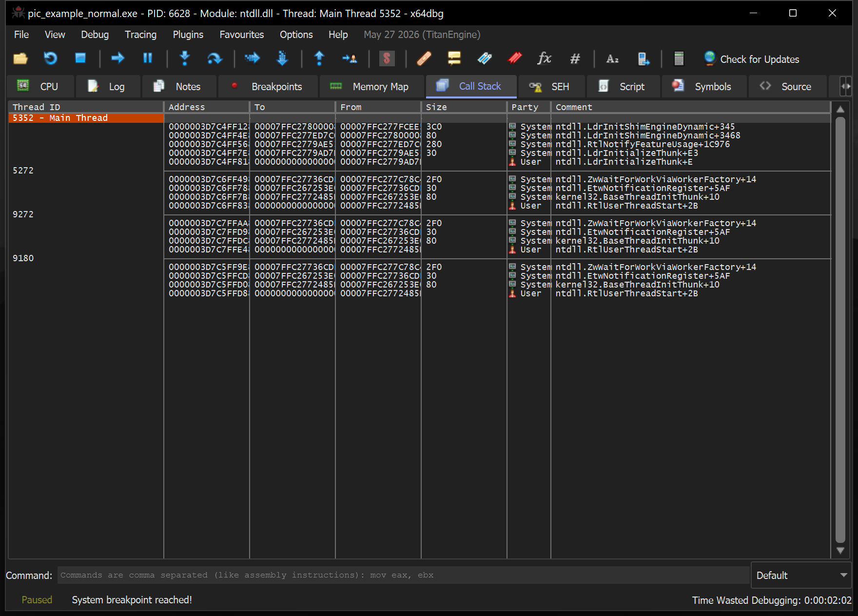
Task: Click the Paused status label
Action: pyautogui.click(x=37, y=600)
